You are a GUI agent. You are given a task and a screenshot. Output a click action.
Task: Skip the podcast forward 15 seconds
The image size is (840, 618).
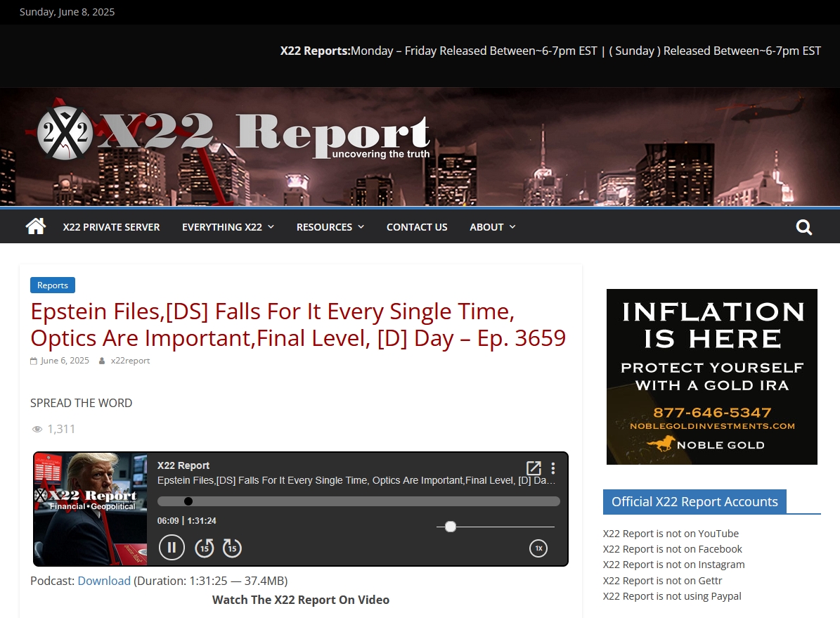coord(232,548)
